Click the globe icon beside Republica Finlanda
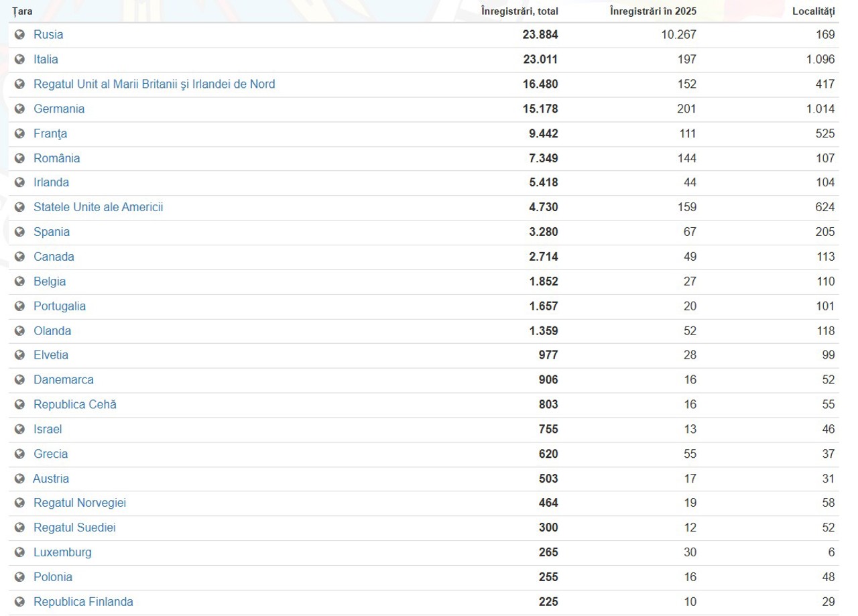 point(19,602)
